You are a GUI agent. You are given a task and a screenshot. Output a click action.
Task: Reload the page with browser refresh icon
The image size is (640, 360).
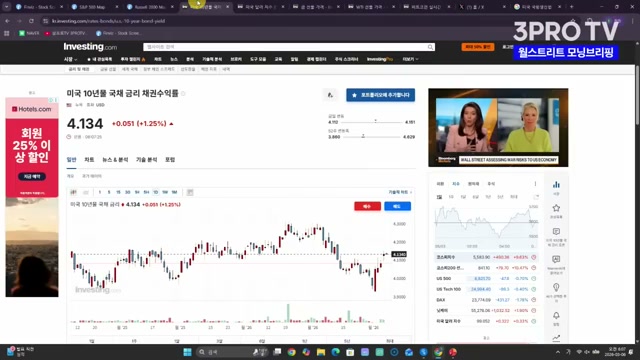[x=31, y=21]
